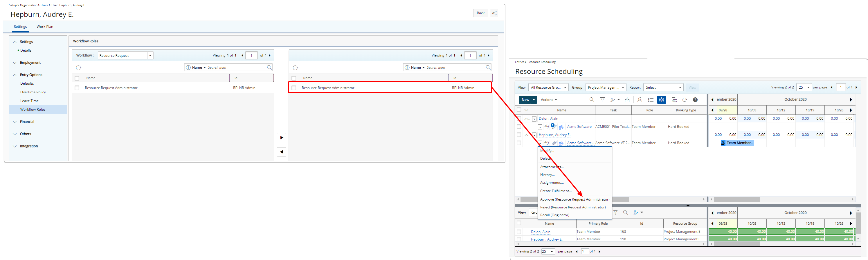
Task: Check the Hepburn, Audrey E. row in scheduling grid
Action: click(x=519, y=134)
